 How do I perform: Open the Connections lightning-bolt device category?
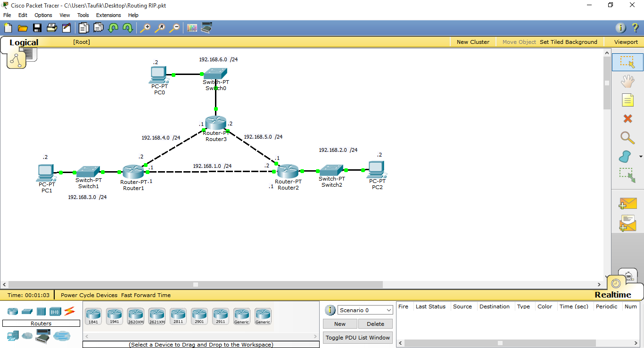pyautogui.click(x=70, y=311)
